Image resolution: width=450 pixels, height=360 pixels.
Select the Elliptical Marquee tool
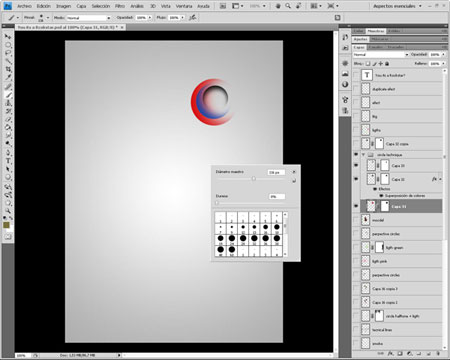coord(8,45)
